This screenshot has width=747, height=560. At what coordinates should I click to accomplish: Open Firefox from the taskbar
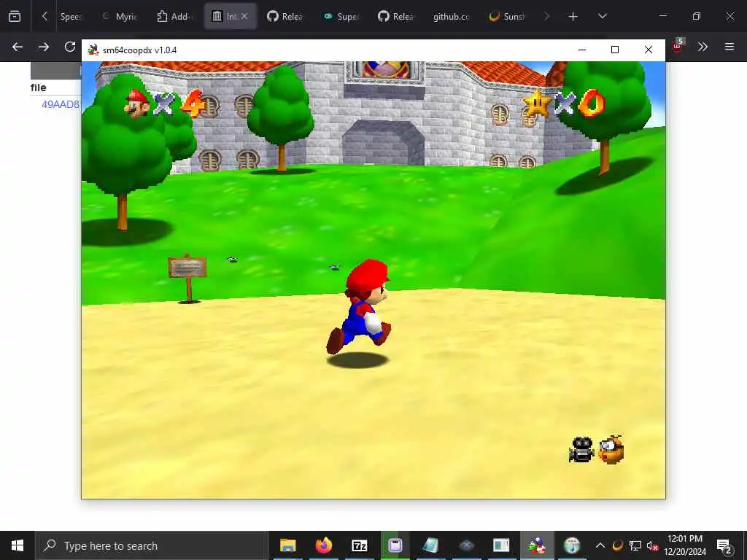point(323,545)
